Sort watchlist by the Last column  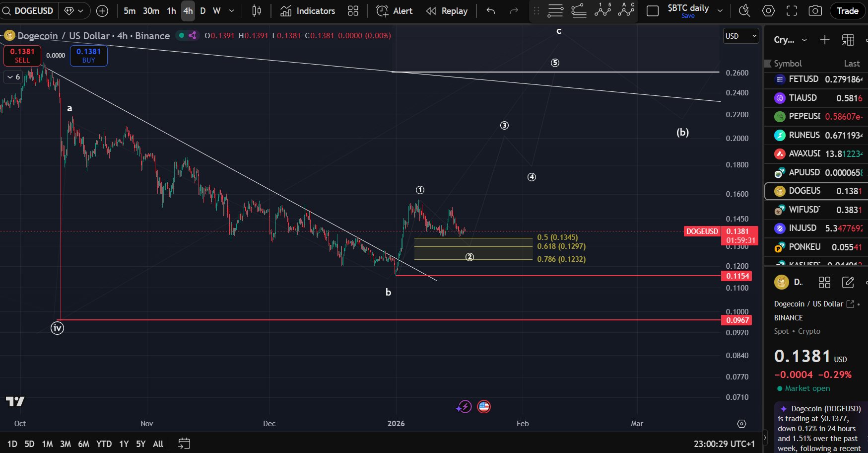pos(852,64)
